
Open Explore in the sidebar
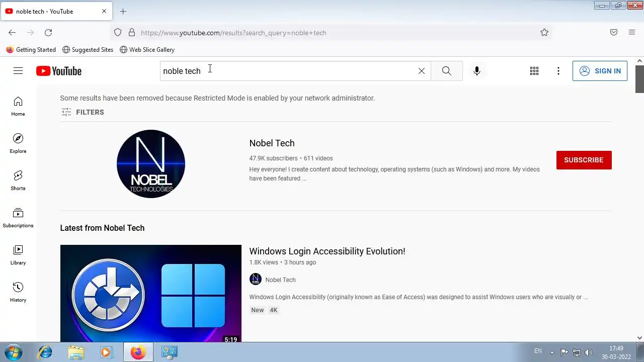click(x=18, y=143)
